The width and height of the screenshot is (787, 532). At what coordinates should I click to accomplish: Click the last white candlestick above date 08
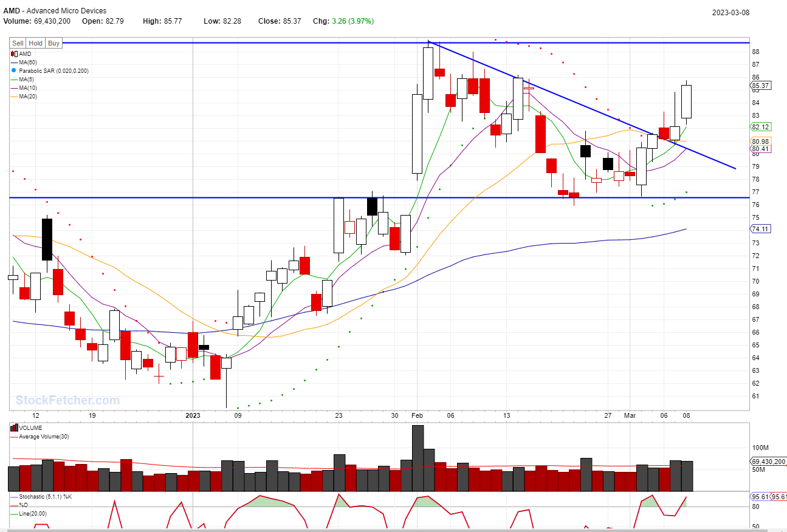tap(686, 101)
